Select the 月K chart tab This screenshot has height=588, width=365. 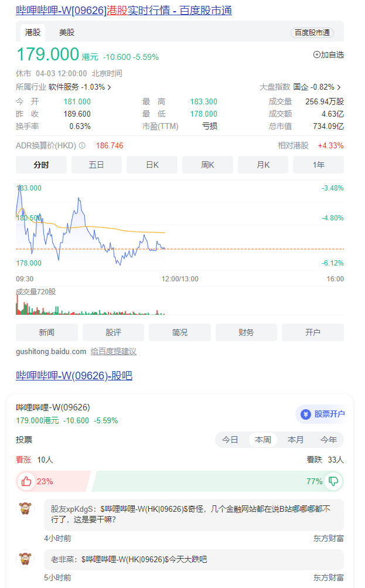tap(263, 165)
